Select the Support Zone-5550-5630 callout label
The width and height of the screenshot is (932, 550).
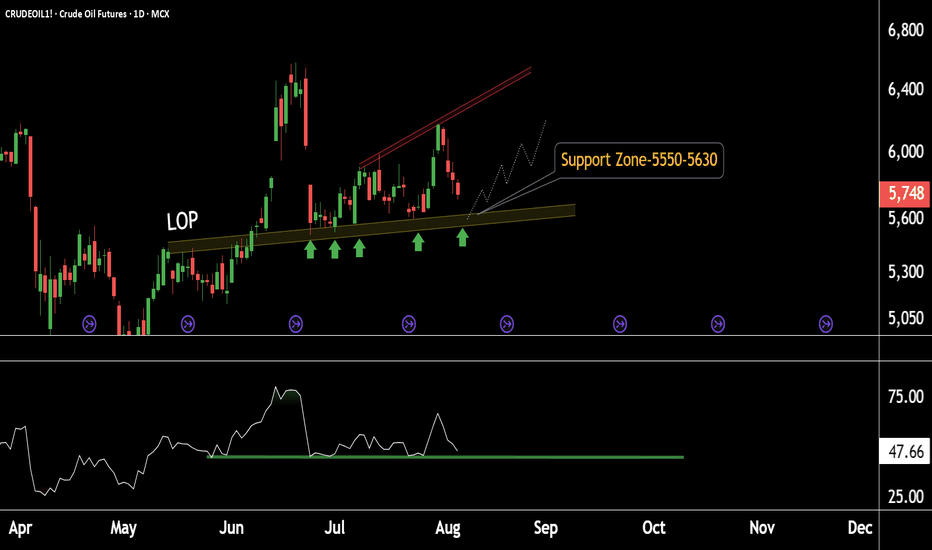point(639,160)
